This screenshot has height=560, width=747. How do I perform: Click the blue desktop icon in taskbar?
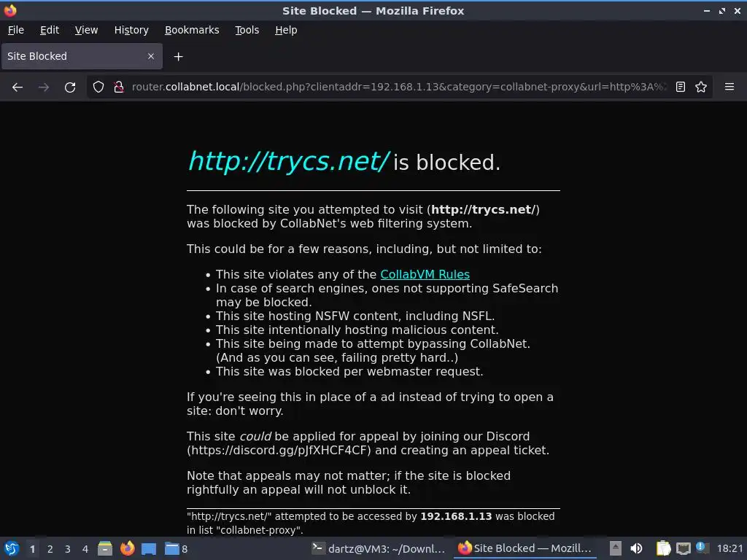(149, 549)
